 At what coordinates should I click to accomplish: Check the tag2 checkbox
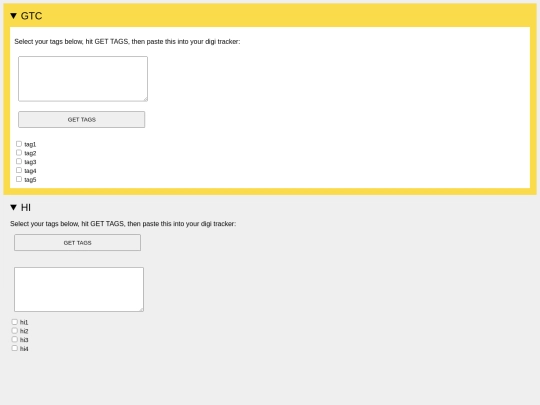pyautogui.click(x=19, y=153)
